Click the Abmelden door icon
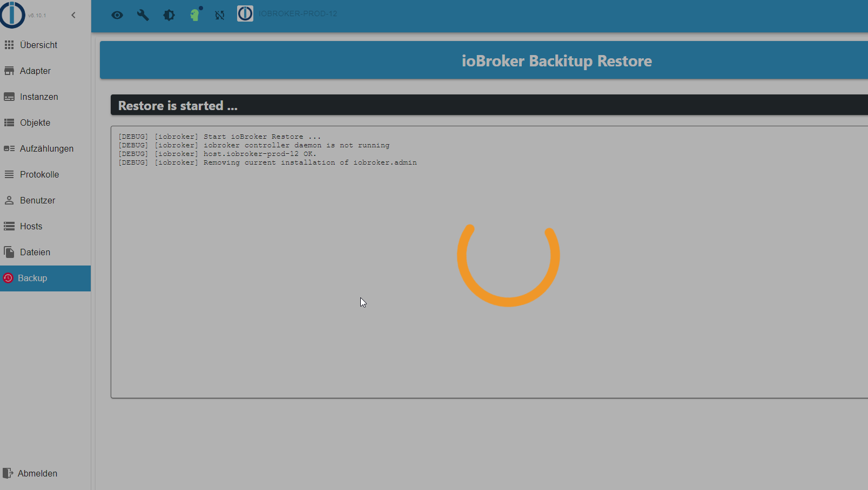Viewport: 868px width, 490px height. point(8,473)
